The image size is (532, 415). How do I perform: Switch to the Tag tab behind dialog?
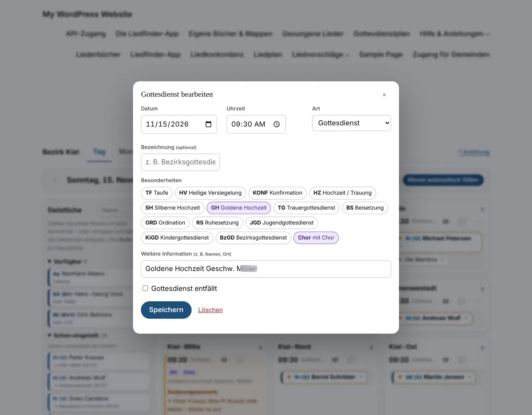[x=99, y=152]
